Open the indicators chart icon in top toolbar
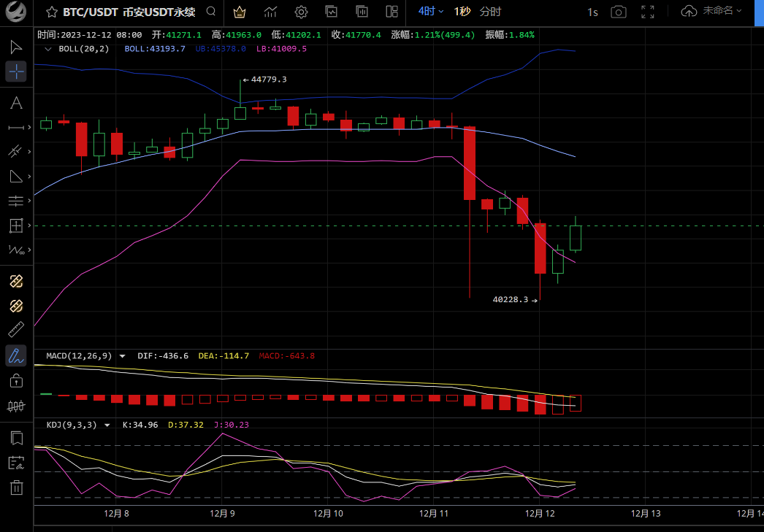This screenshot has width=764, height=532. click(x=270, y=12)
